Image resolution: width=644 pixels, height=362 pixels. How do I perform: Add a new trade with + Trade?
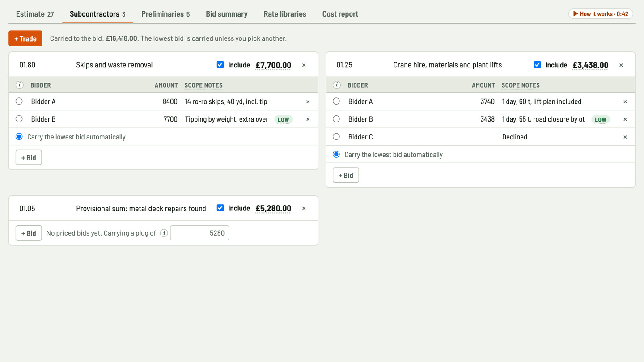25,38
